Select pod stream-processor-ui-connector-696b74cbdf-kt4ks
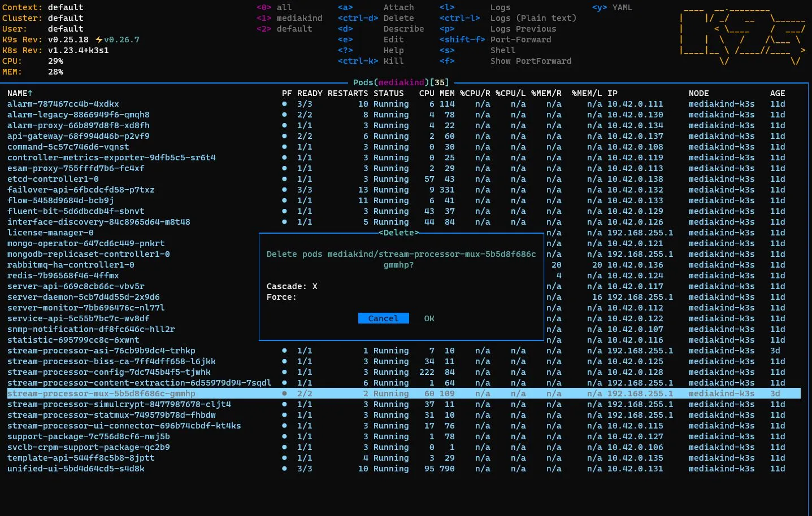This screenshot has height=516, width=812. pos(124,426)
